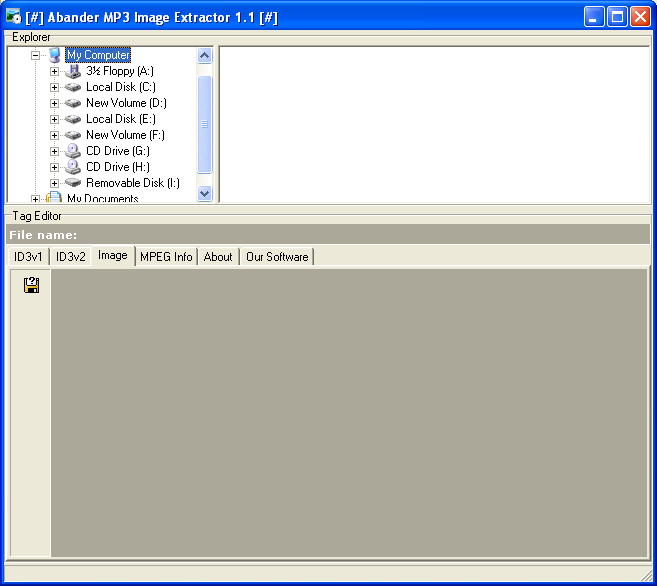Select Removable Disk (I:) label
This screenshot has width=657, height=586.
point(133,183)
